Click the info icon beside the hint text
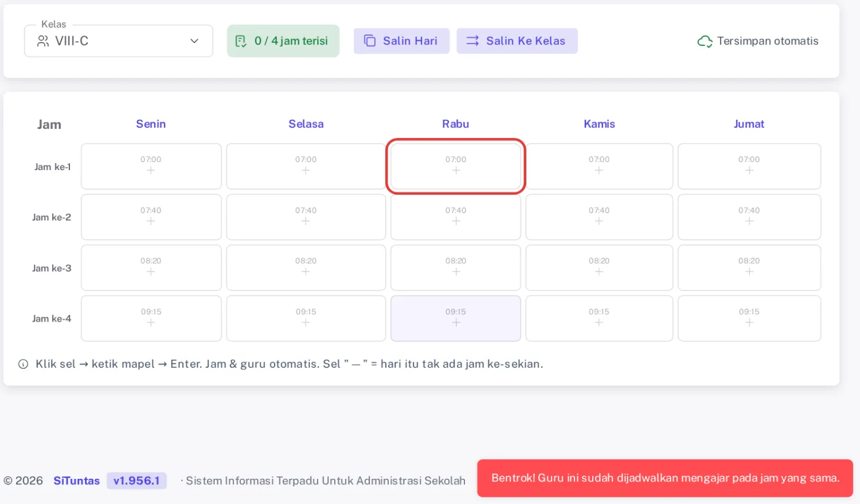Screen dimensions: 860x504 (x=23, y=364)
